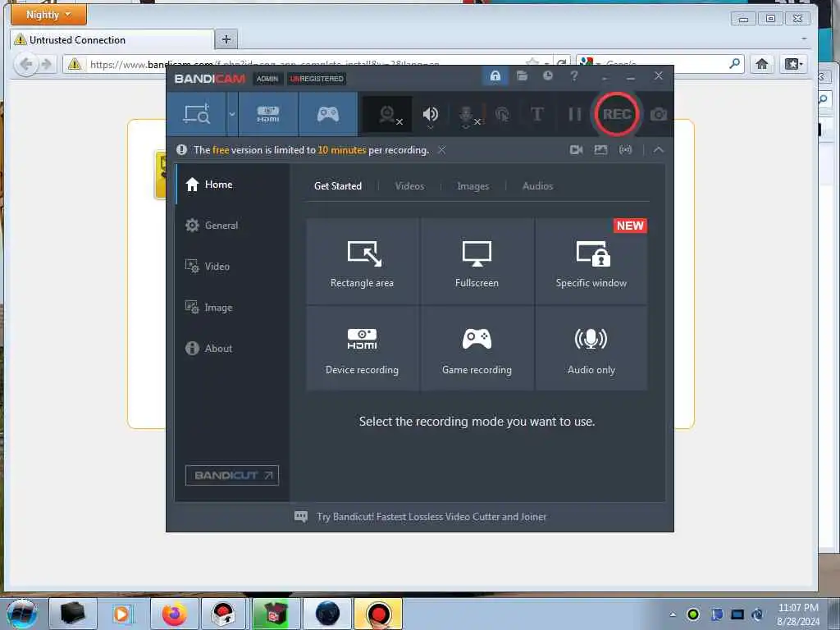The image size is (840, 630).
Task: Open the Windows Start menu
Action: point(21,614)
